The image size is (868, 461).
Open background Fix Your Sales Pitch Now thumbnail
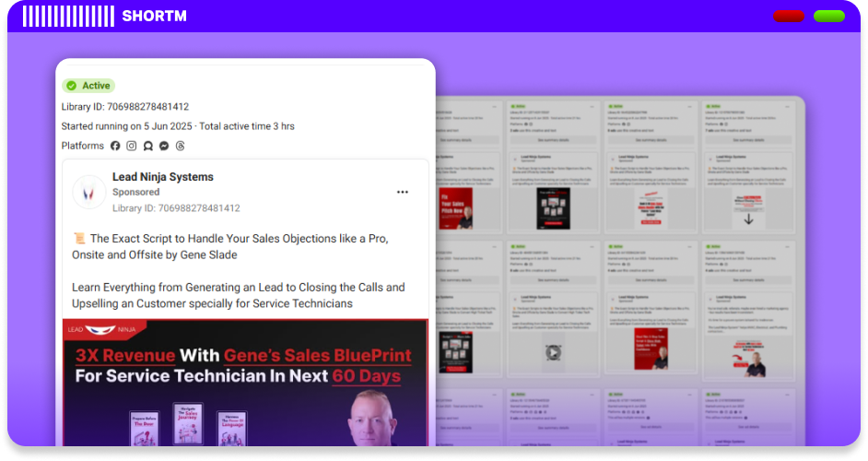pos(456,208)
